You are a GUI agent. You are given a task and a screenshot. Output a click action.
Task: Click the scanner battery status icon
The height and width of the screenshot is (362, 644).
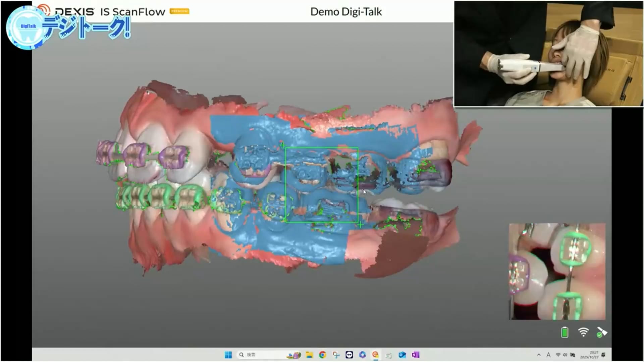pos(565,332)
